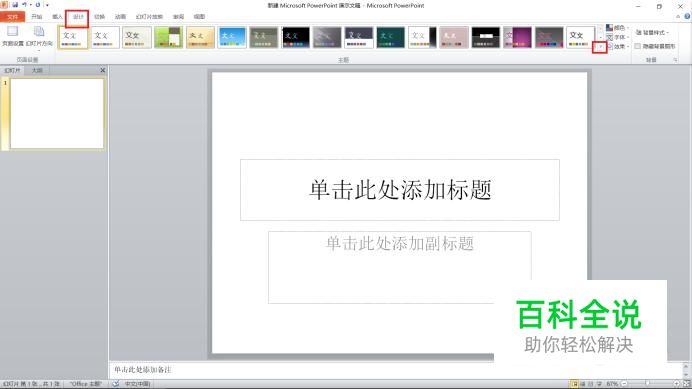Switch to Normal view in the status bar
Screen dimensions: 692x389
(574, 384)
